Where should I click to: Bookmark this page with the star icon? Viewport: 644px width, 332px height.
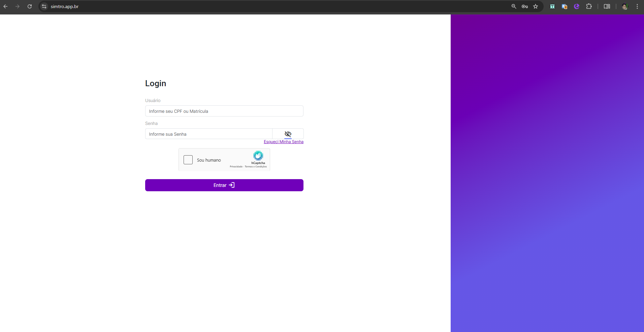coord(536,6)
